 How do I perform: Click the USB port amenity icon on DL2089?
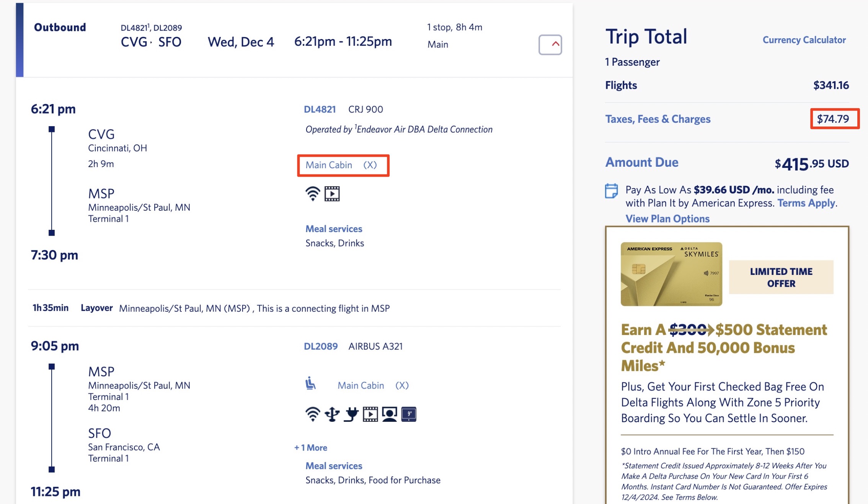tap(332, 413)
